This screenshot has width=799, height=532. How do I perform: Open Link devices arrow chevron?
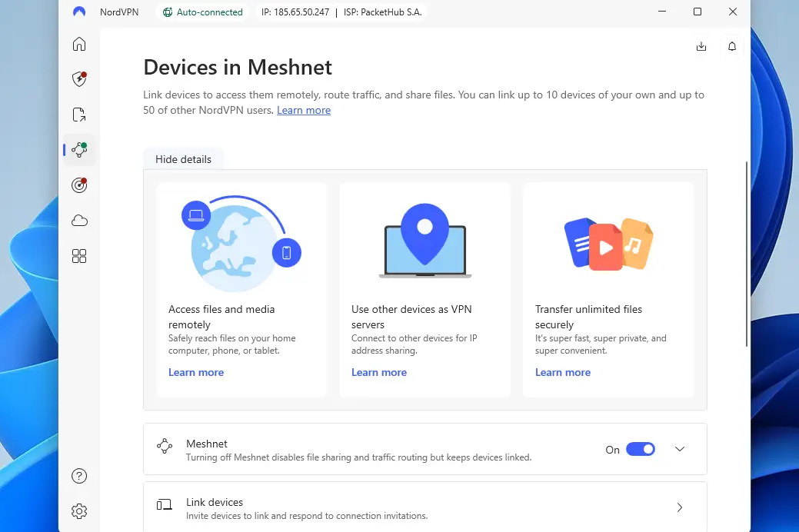click(679, 507)
